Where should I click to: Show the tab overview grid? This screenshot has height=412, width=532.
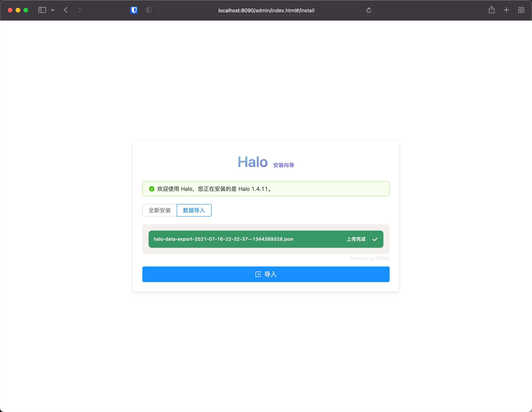521,10
